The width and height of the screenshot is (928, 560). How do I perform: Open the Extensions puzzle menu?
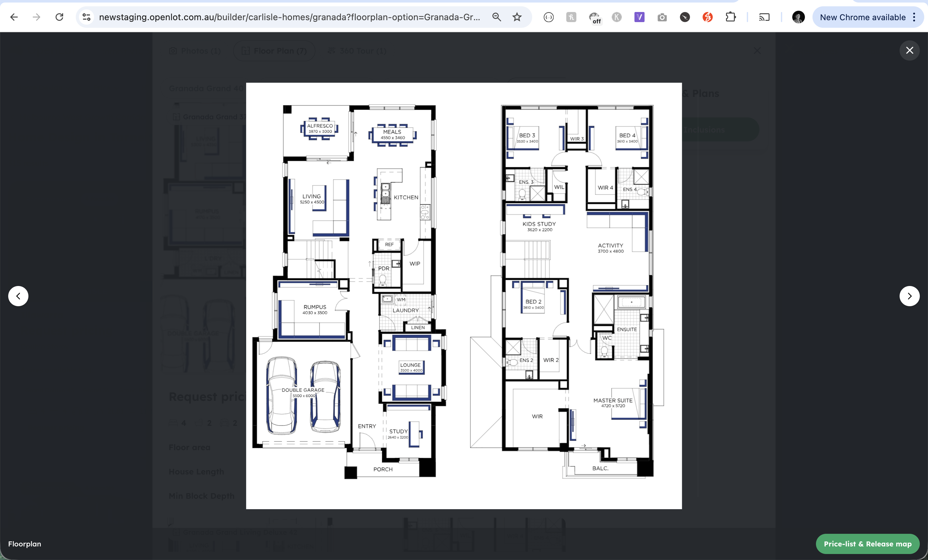click(x=730, y=17)
